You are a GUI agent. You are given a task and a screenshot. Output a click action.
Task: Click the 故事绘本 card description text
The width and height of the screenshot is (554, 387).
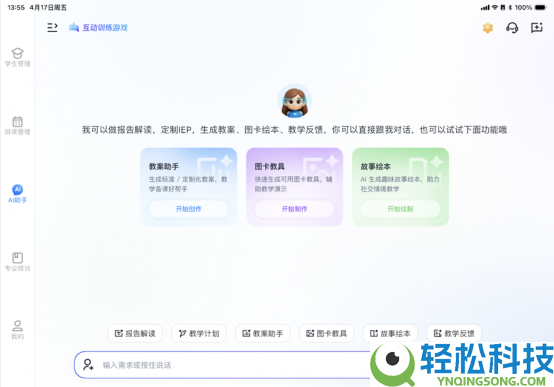400,184
